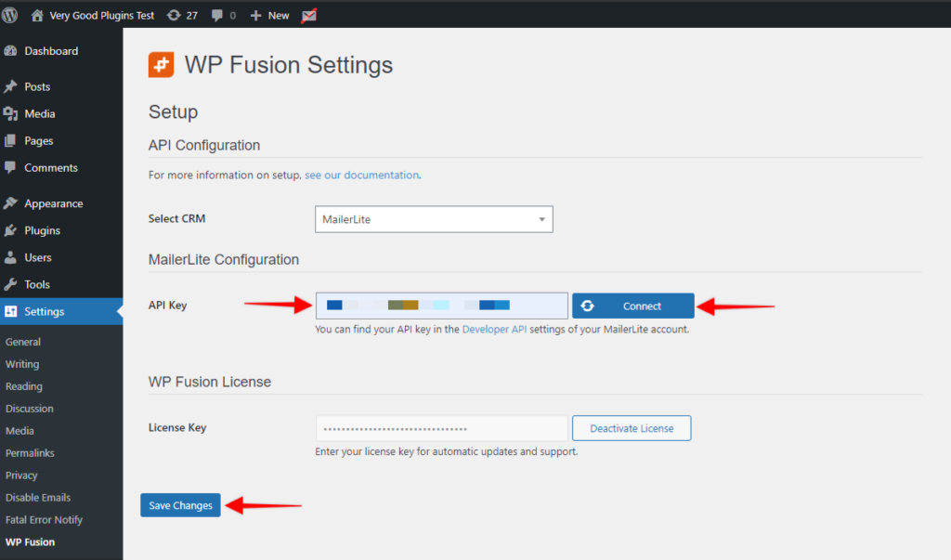
Task: Open the updates icon showing 27
Action: 174,15
